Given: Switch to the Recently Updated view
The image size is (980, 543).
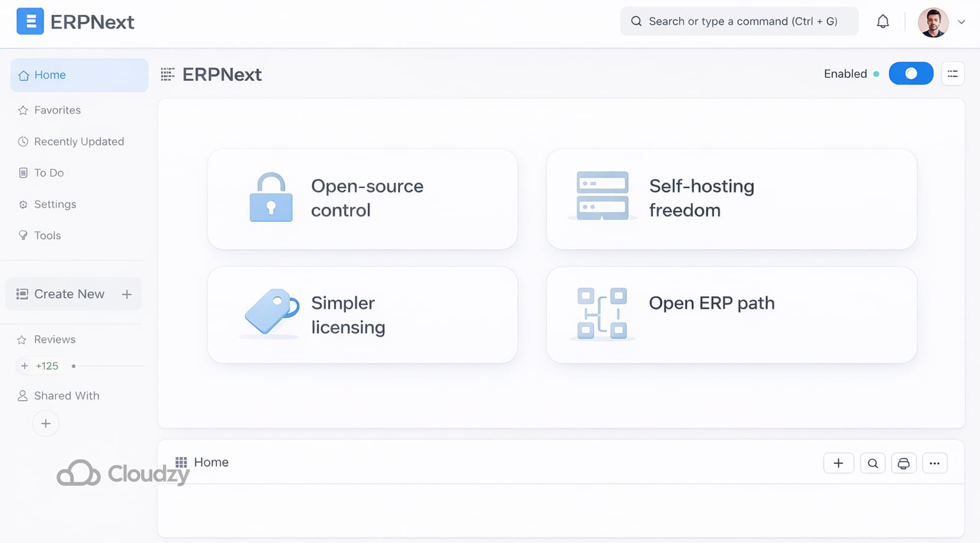Looking at the screenshot, I should pos(79,141).
